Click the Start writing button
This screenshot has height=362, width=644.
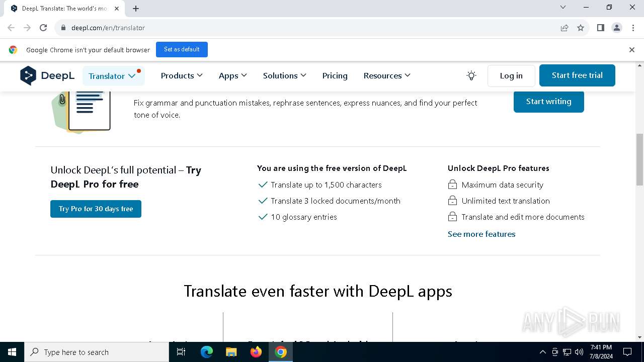pos(549,102)
